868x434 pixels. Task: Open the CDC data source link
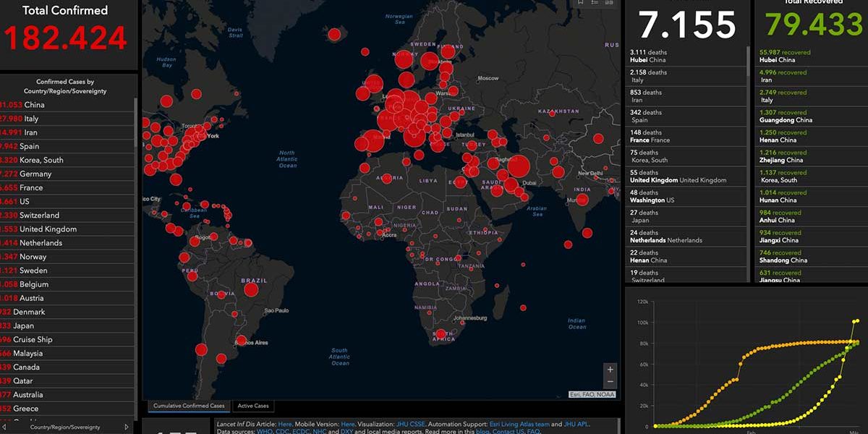coord(282,431)
